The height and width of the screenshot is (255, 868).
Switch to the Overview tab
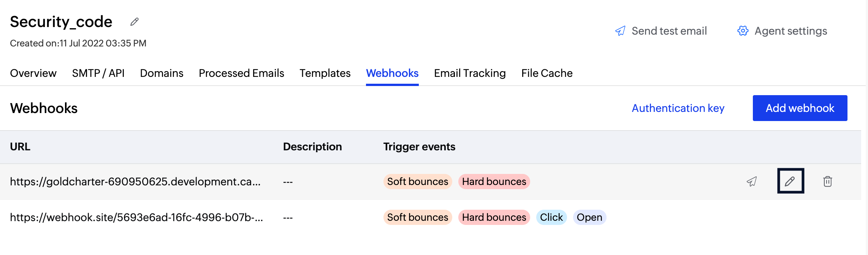click(x=33, y=73)
